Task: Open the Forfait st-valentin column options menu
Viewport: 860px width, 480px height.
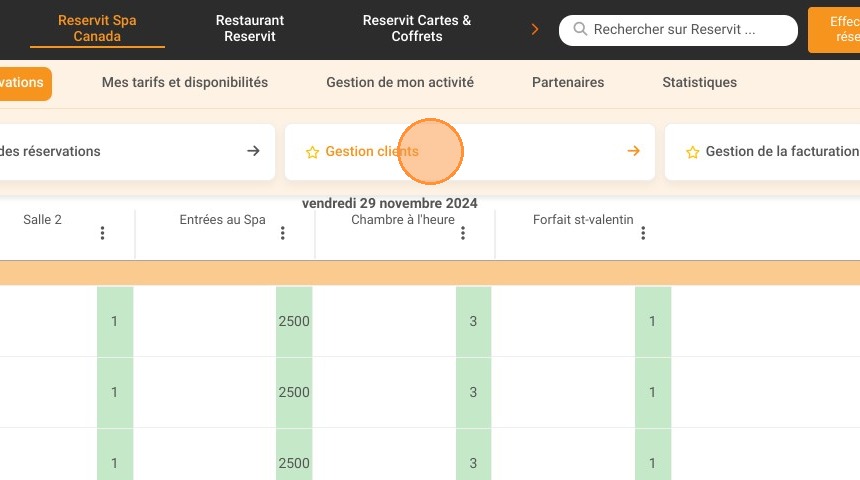Action: pyautogui.click(x=643, y=233)
